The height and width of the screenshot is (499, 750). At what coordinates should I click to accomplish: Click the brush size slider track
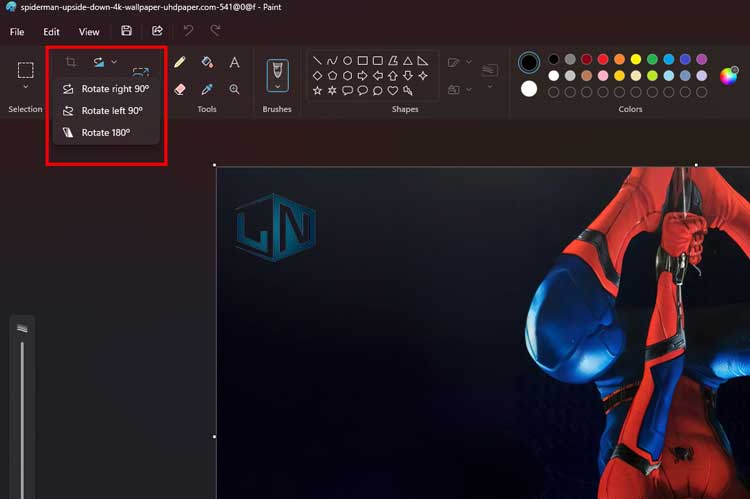pos(22,420)
